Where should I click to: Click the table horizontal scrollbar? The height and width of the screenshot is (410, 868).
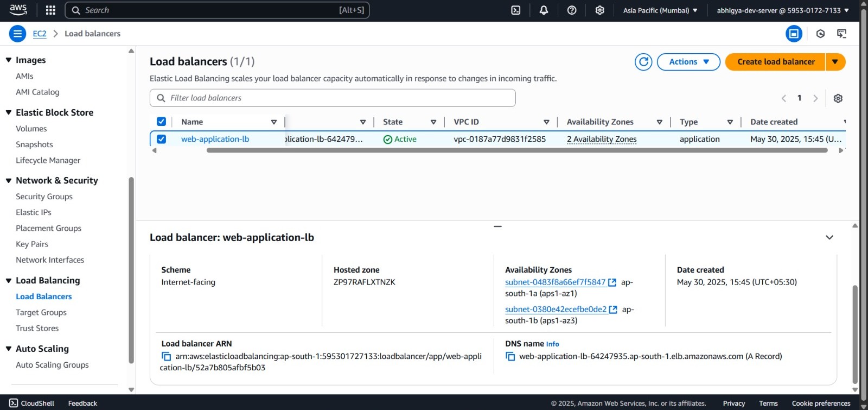517,150
